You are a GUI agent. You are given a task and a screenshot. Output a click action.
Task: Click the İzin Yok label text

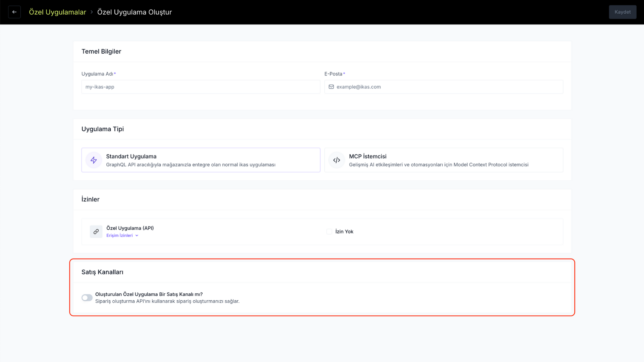[344, 232]
